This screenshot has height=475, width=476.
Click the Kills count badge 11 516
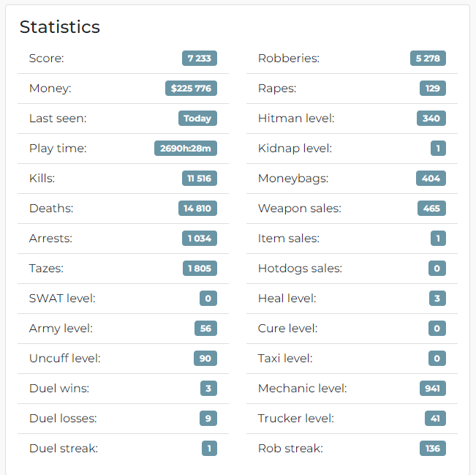(200, 178)
